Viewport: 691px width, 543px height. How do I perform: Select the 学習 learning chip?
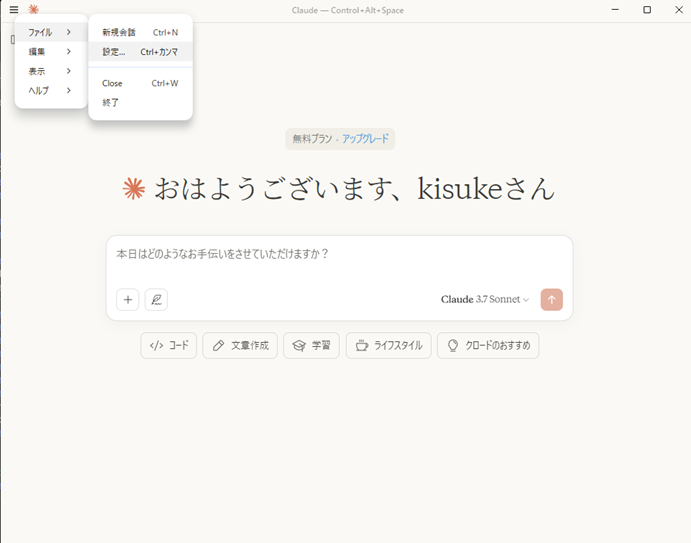[x=311, y=346]
